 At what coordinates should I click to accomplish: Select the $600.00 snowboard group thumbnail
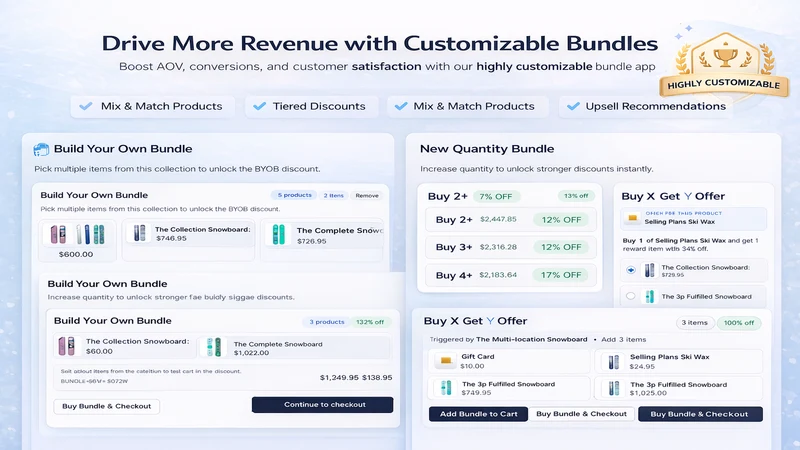pyautogui.click(x=77, y=240)
